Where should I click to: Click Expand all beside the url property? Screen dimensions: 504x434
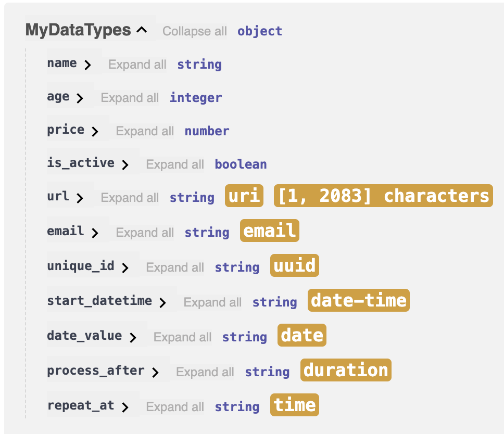click(130, 198)
